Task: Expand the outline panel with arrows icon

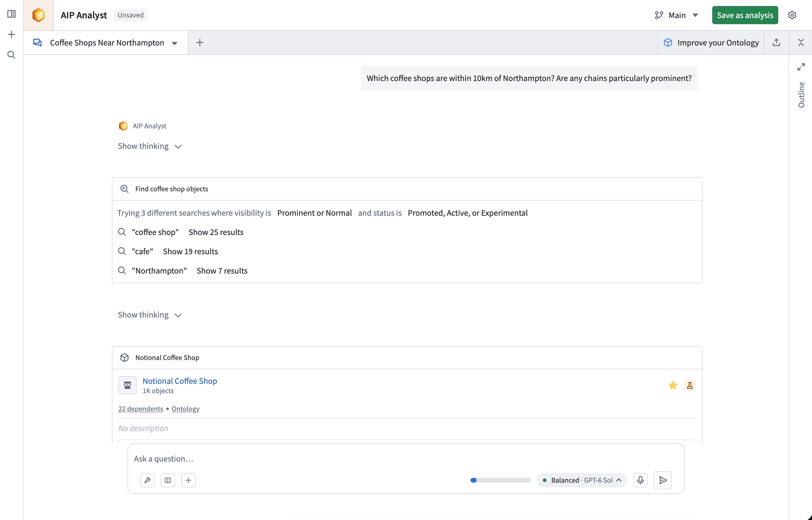Action: [801, 67]
